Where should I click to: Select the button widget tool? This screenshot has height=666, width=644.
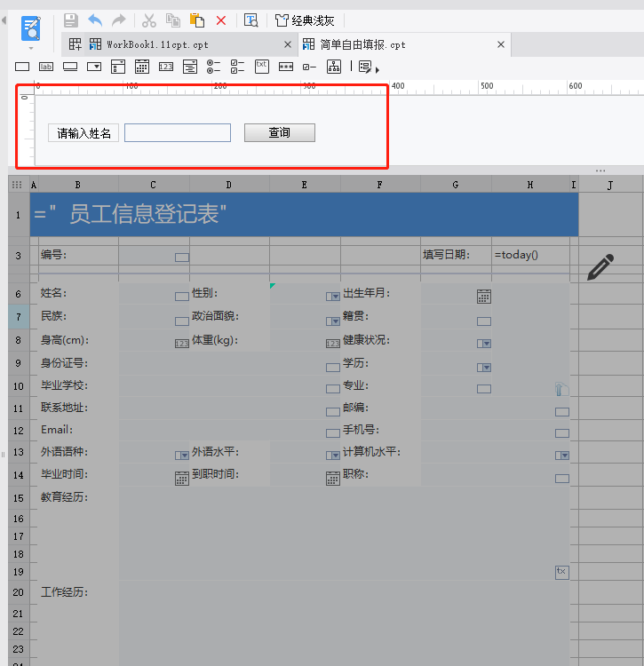point(70,67)
